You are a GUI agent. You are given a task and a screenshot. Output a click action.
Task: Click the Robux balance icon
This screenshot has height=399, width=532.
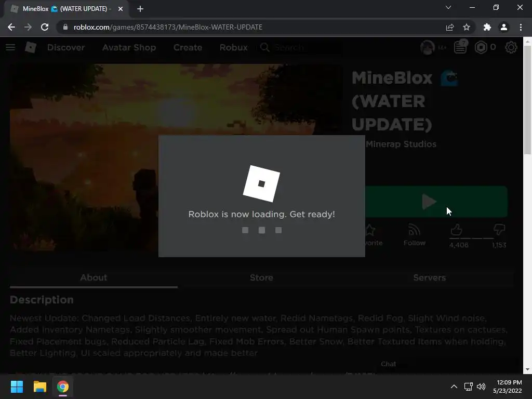pyautogui.click(x=481, y=47)
